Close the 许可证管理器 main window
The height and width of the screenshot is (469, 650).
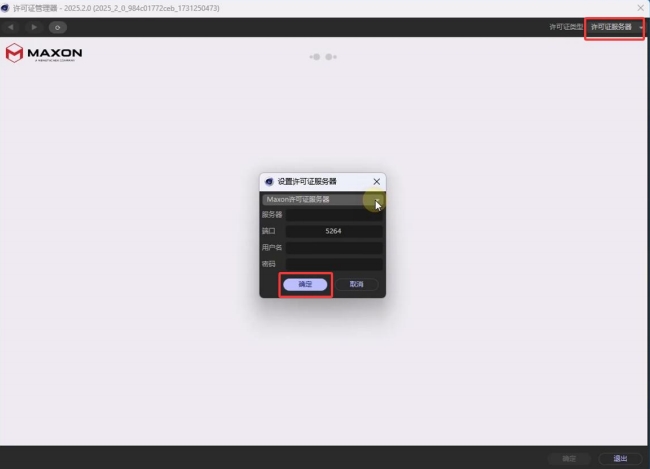tap(640, 8)
